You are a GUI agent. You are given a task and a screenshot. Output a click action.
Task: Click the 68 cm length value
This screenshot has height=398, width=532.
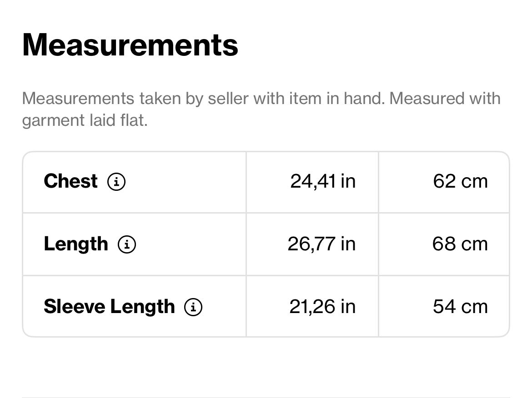pyautogui.click(x=460, y=244)
